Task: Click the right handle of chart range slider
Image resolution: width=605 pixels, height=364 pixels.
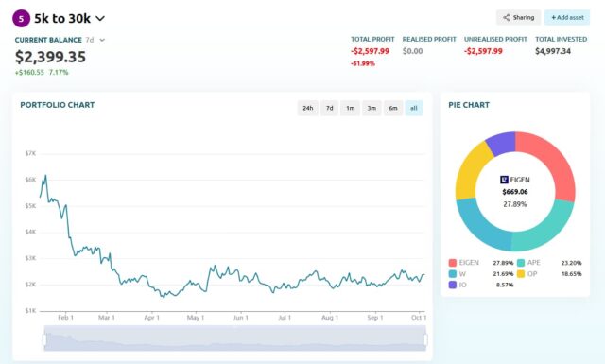Action: 425,339
